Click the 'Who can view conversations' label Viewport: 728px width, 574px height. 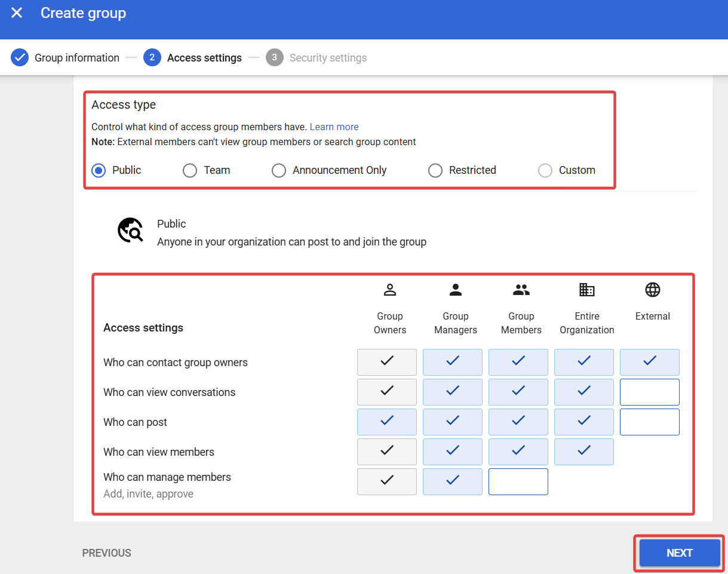click(x=170, y=392)
